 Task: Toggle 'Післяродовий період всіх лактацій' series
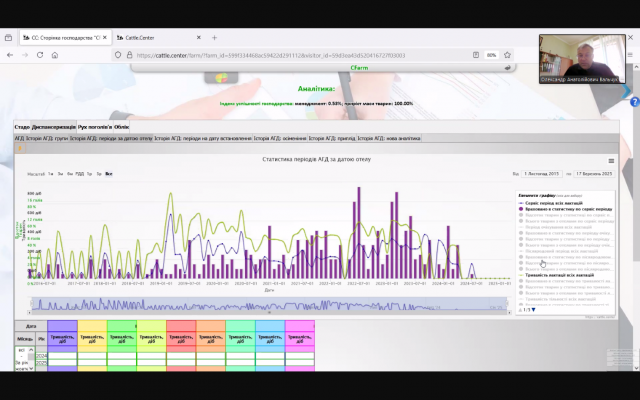tap(556, 251)
